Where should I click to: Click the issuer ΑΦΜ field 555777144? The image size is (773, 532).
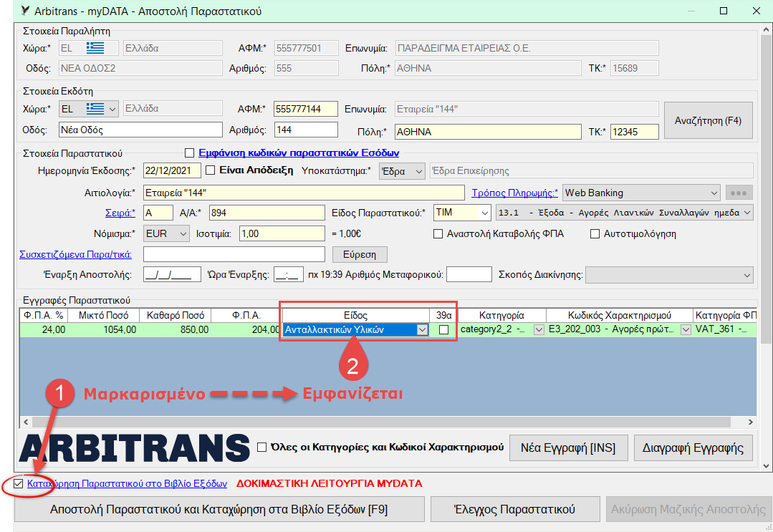pos(306,109)
